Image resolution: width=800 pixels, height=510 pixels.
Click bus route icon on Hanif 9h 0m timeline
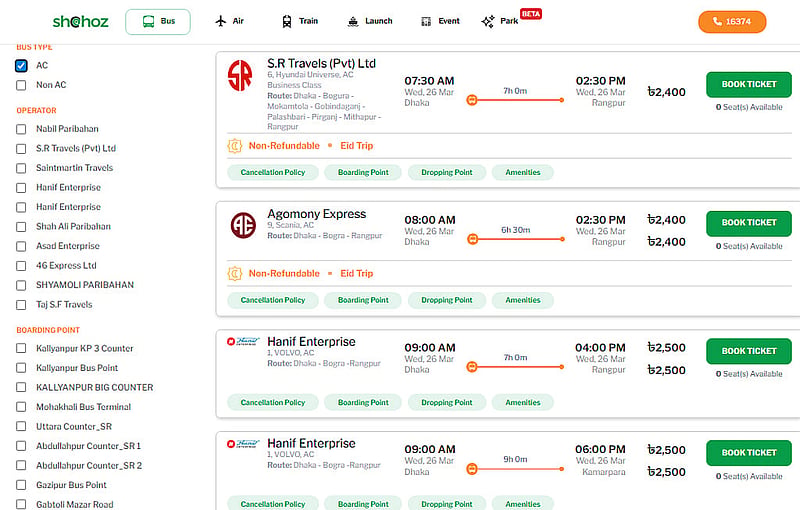pos(472,469)
